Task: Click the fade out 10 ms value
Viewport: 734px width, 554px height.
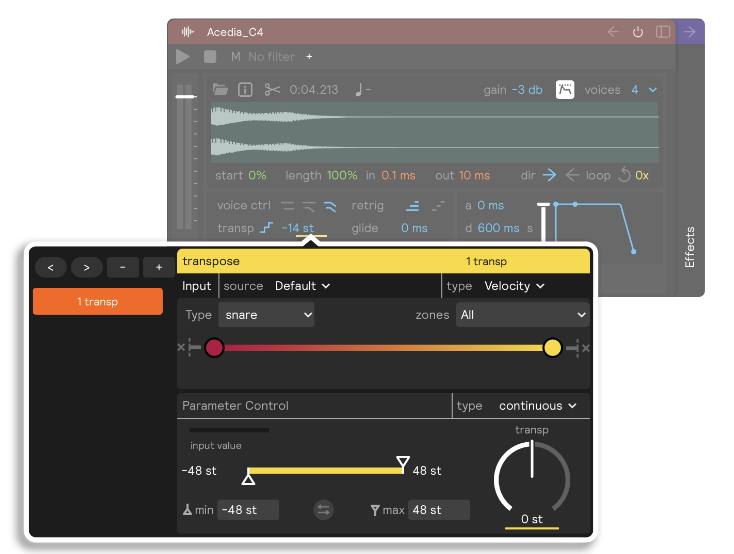Action: (x=475, y=176)
